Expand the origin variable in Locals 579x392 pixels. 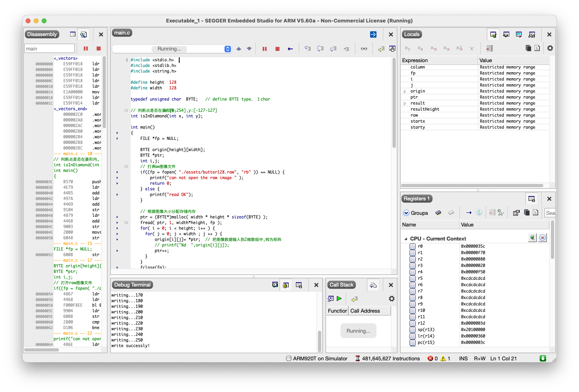click(405, 91)
